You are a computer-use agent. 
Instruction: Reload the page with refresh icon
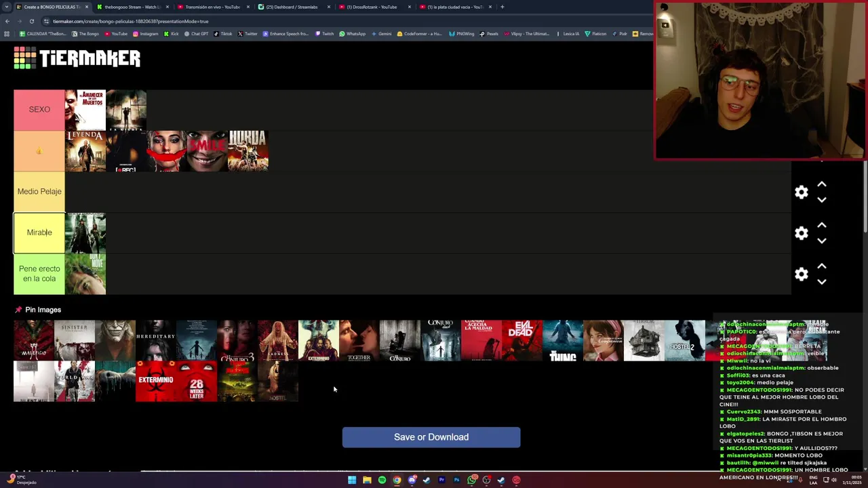(31, 21)
